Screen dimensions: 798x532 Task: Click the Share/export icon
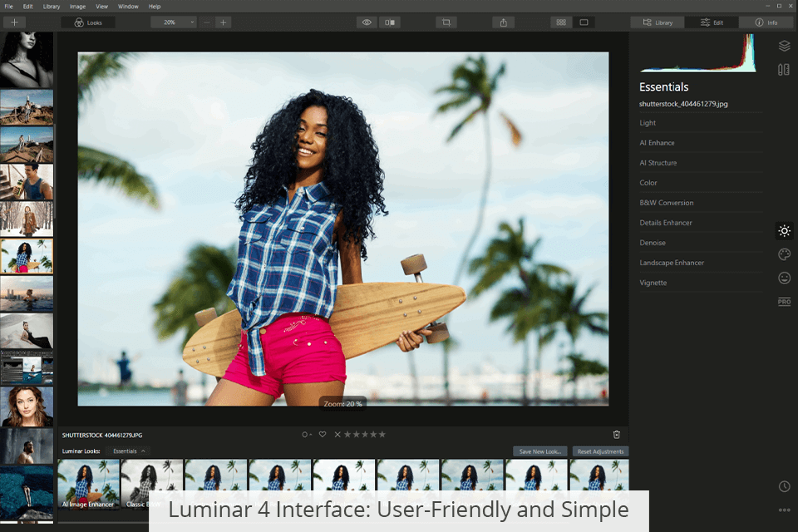point(504,22)
